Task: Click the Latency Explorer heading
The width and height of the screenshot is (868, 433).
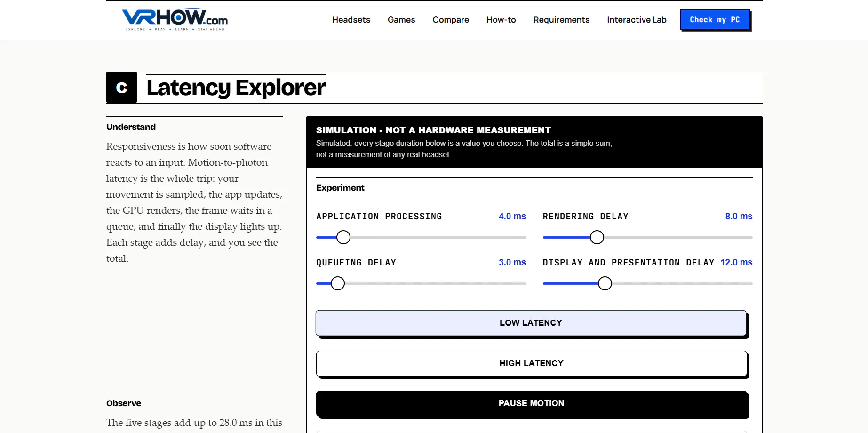Action: 236,88
